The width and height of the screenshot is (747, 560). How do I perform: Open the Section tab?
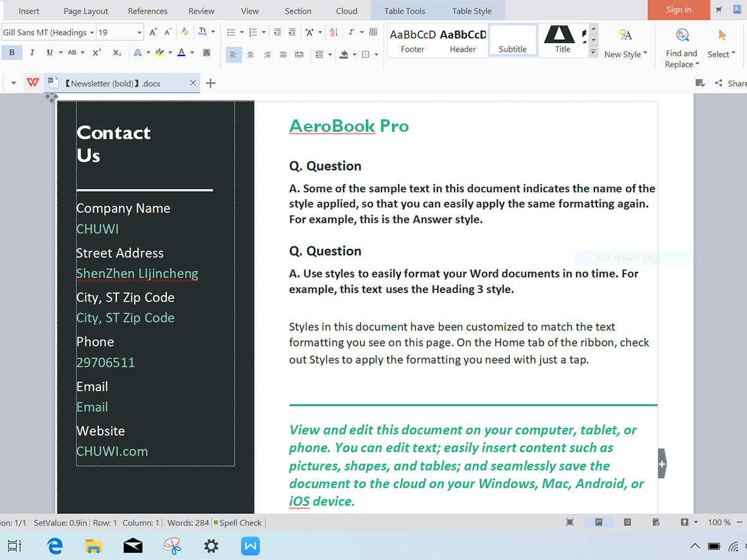(298, 11)
